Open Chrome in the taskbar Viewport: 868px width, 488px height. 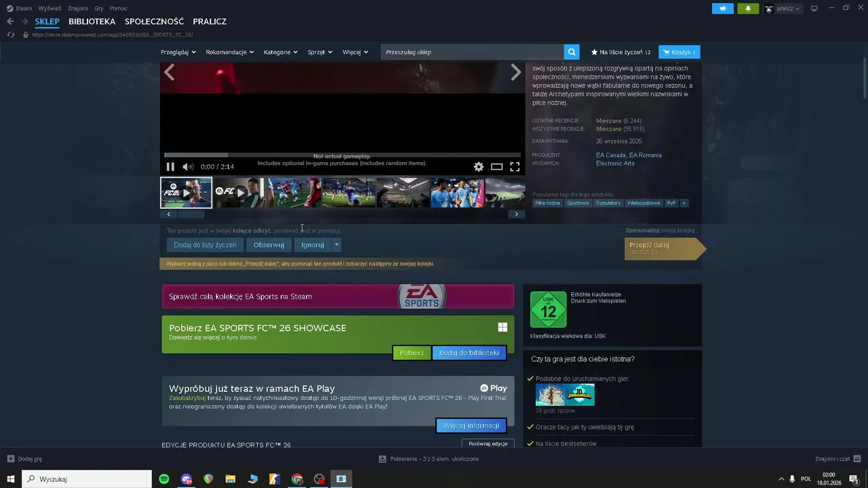[297, 479]
